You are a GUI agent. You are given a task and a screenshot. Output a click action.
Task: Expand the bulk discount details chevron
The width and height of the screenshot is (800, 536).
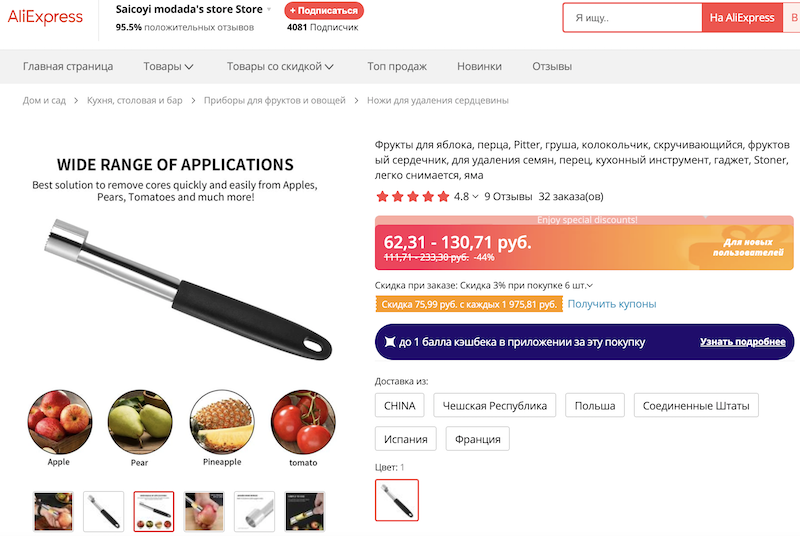[590, 286]
